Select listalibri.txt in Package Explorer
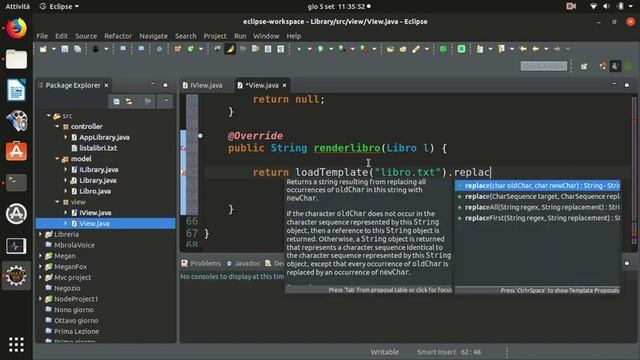 pos(98,148)
